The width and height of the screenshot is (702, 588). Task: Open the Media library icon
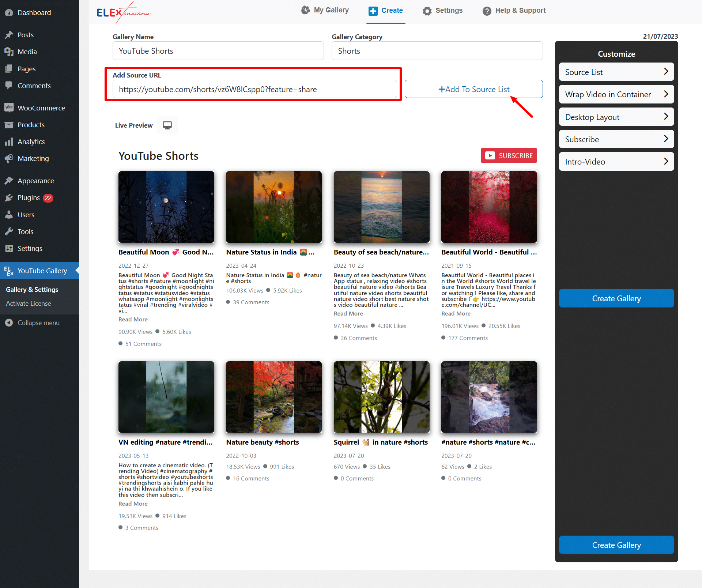9,52
